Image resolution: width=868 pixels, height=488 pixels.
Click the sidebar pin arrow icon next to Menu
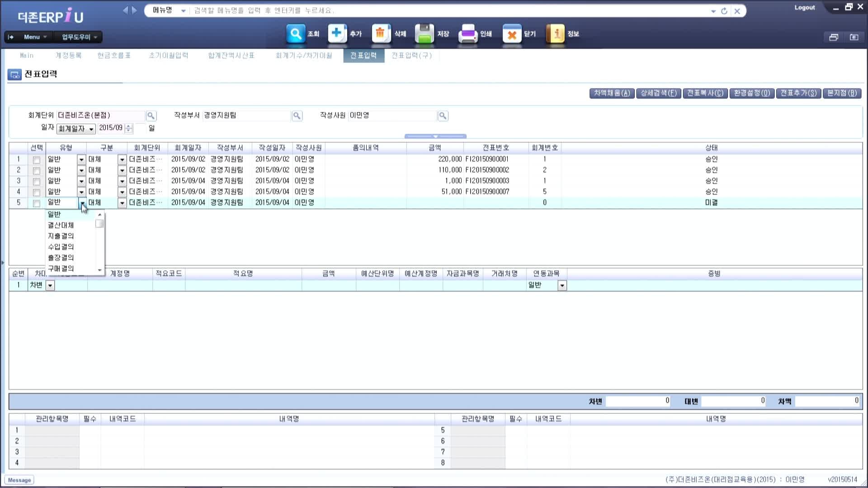coord(11,37)
